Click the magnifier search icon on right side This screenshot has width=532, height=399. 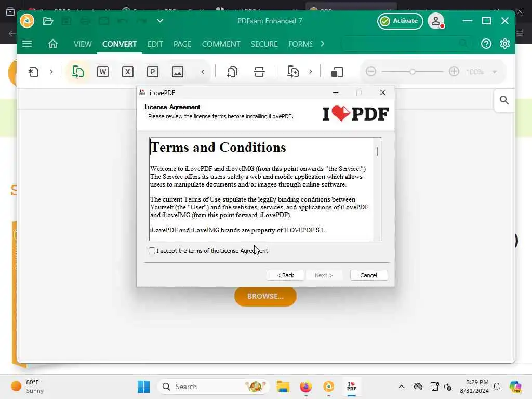[x=504, y=100]
